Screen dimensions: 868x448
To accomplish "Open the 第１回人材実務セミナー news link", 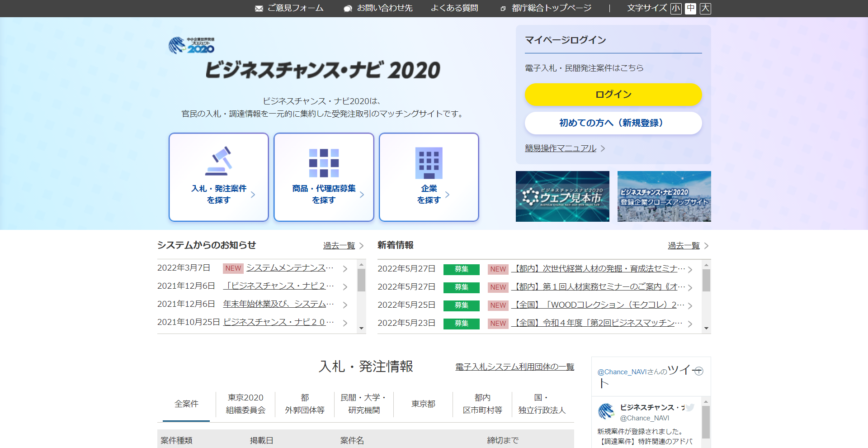I will [598, 287].
